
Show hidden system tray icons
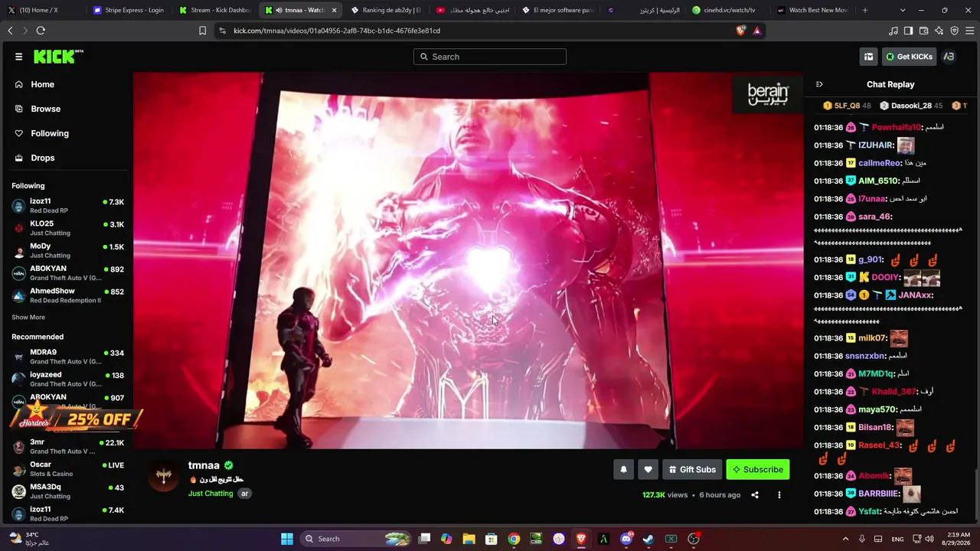(845, 539)
